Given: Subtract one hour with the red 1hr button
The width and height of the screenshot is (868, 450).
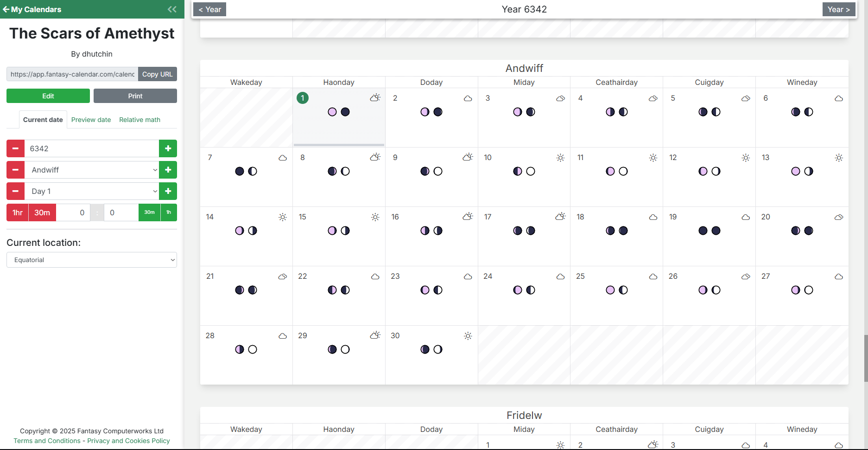Looking at the screenshot, I should 18,212.
